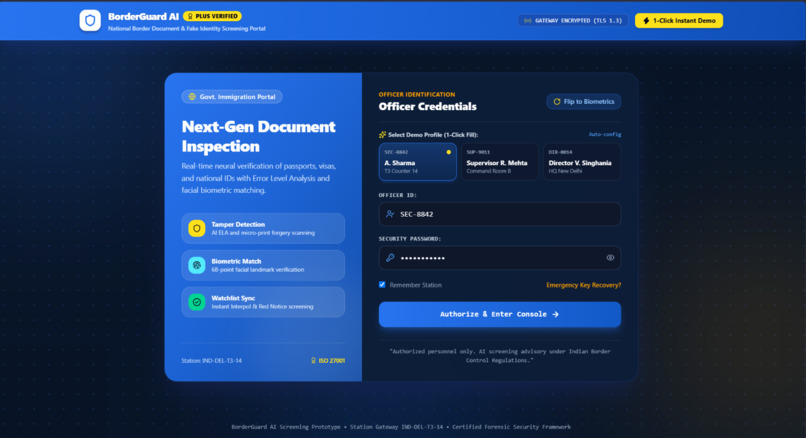Click the ISO 27001 label
Screen dimensions: 806x438
(x=332, y=360)
